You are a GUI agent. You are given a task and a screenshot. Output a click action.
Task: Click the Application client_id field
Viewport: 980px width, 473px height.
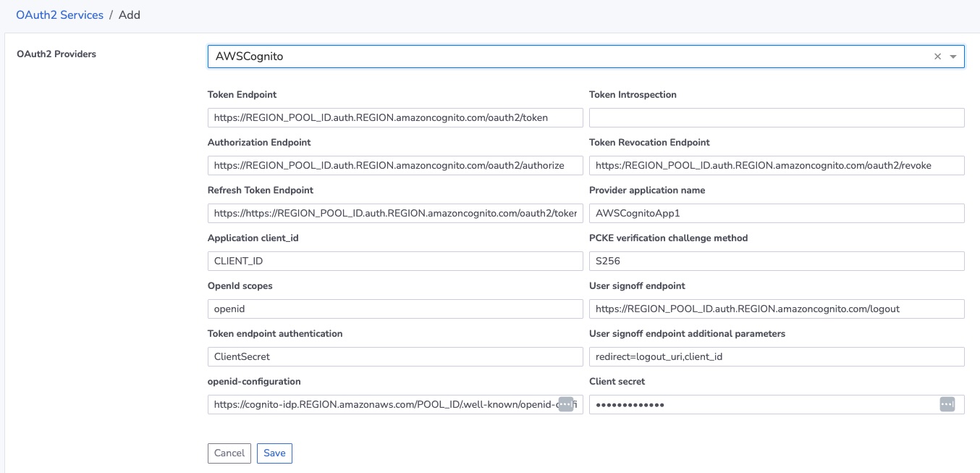pyautogui.click(x=394, y=261)
